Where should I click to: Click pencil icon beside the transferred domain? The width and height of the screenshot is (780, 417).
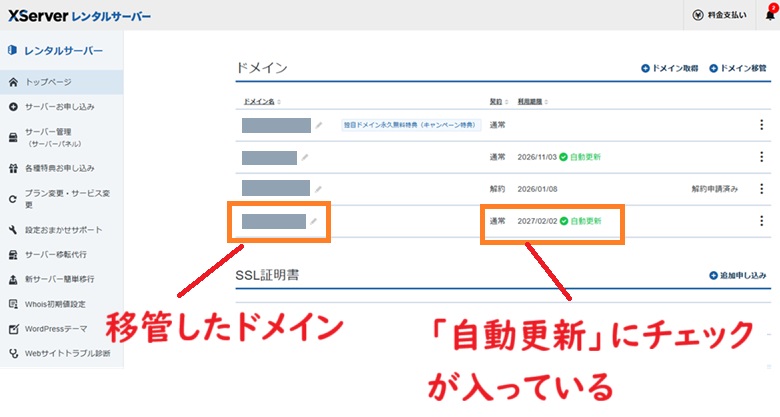(x=313, y=221)
